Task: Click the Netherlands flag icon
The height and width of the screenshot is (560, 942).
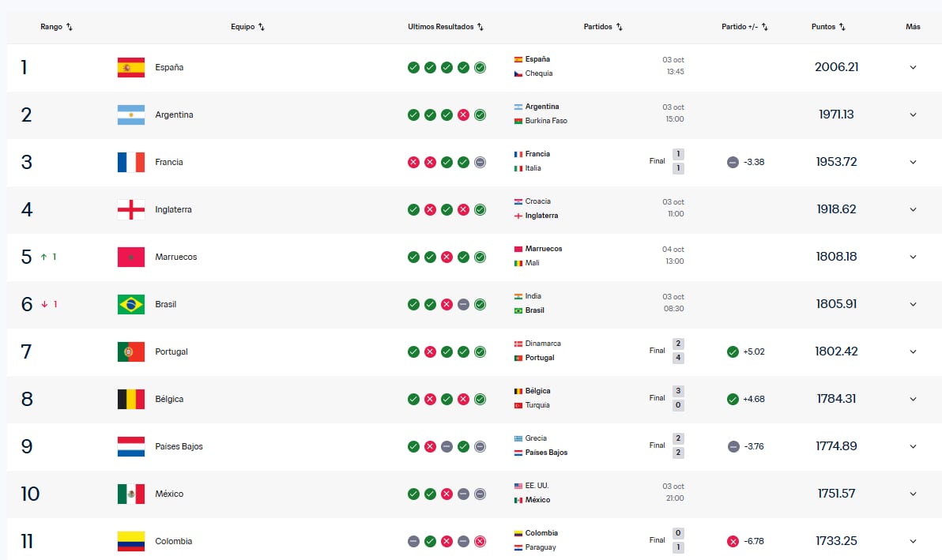Action: (131, 446)
